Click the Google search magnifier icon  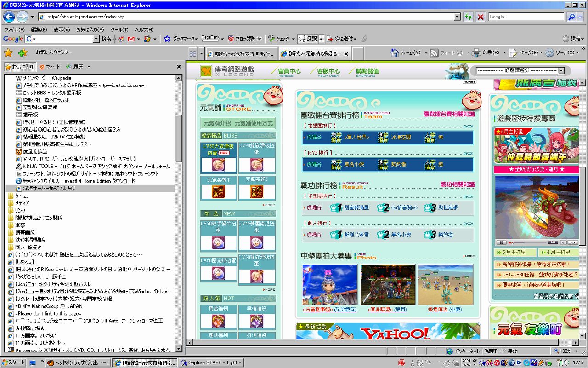point(571,17)
